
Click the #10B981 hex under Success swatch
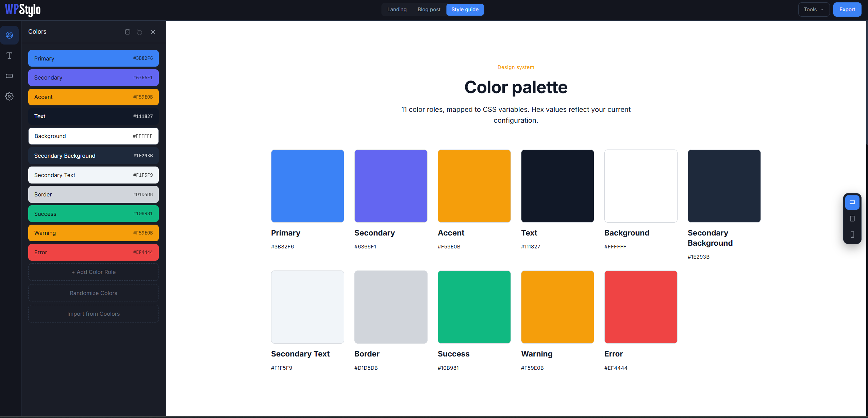click(x=448, y=368)
